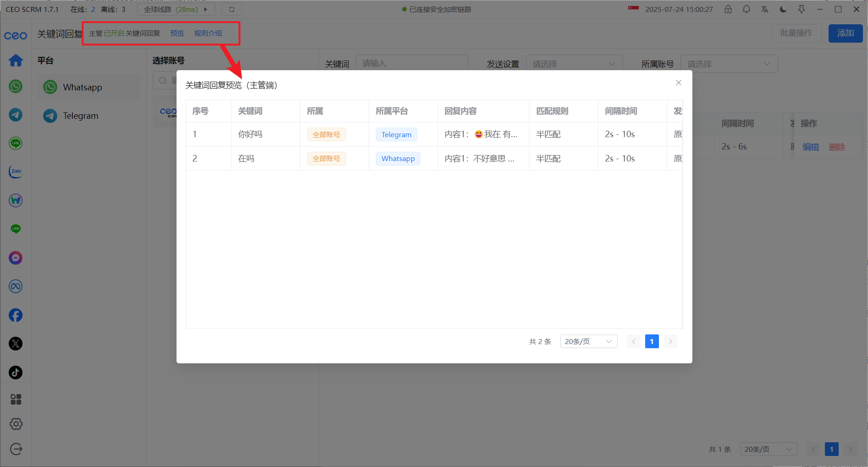
Task: Open the Zalo icon in the sidebar
Action: click(x=16, y=172)
